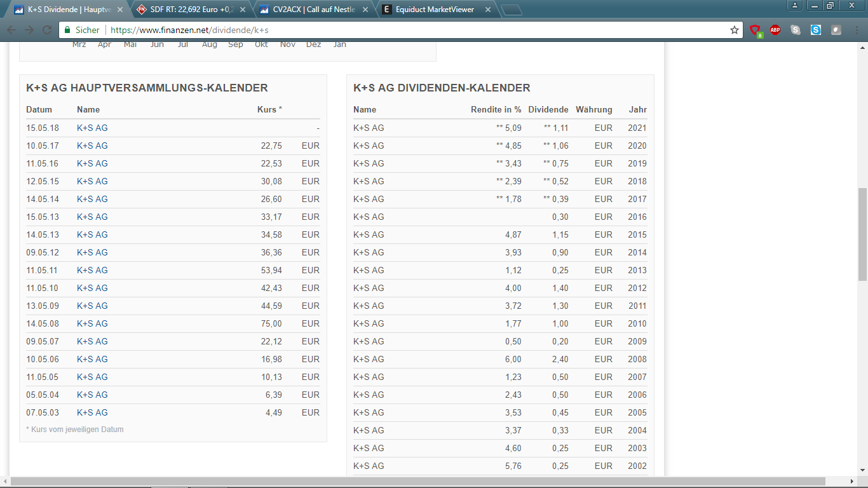Switch to the CV2ACX Call auf Nestle tab

pos(309,10)
